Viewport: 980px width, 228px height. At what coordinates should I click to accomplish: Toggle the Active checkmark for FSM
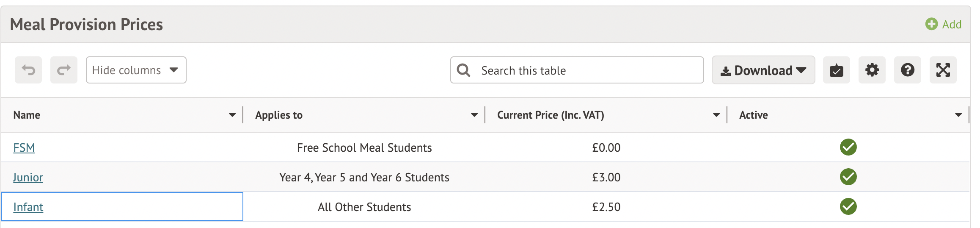point(848,147)
